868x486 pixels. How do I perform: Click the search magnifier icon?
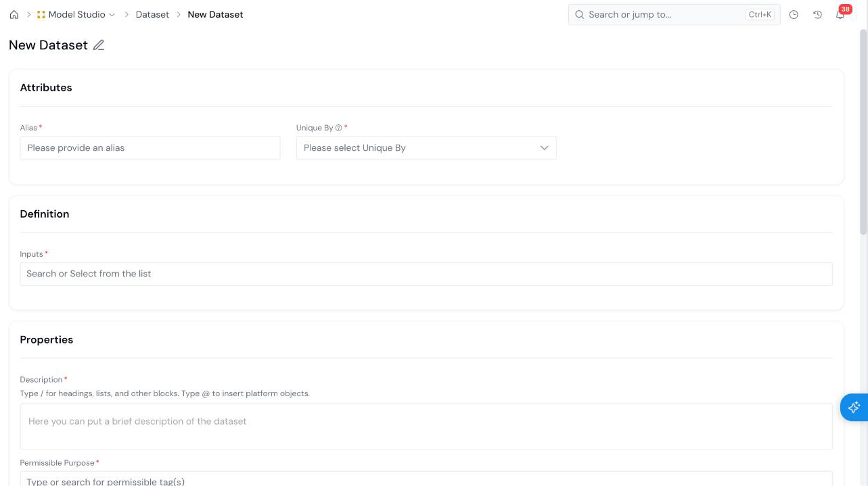pos(579,14)
